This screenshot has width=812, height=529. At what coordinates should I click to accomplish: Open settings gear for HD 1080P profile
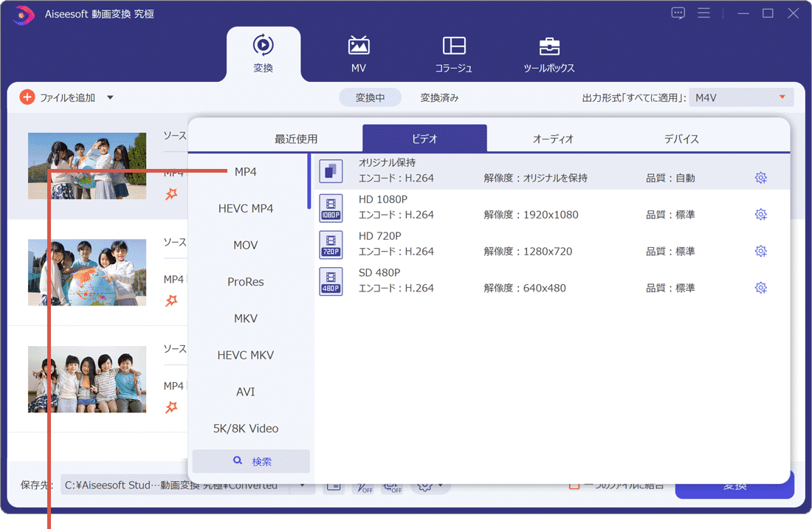point(761,215)
